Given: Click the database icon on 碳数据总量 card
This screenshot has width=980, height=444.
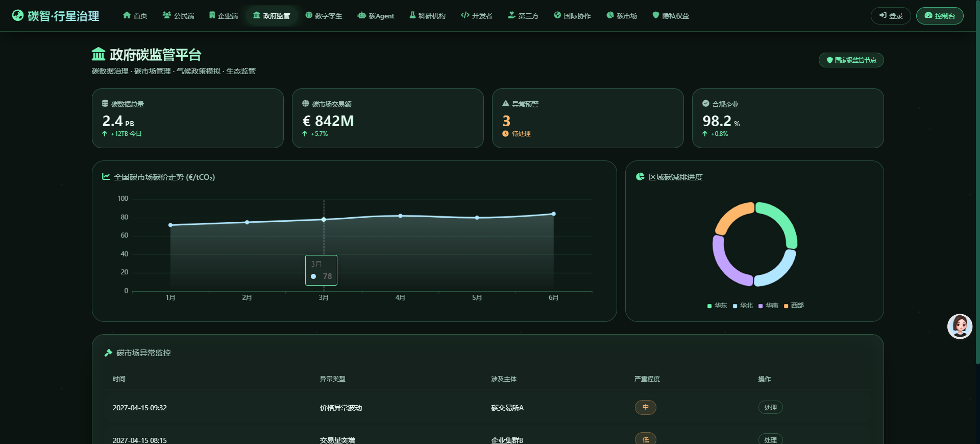Looking at the screenshot, I should (105, 104).
